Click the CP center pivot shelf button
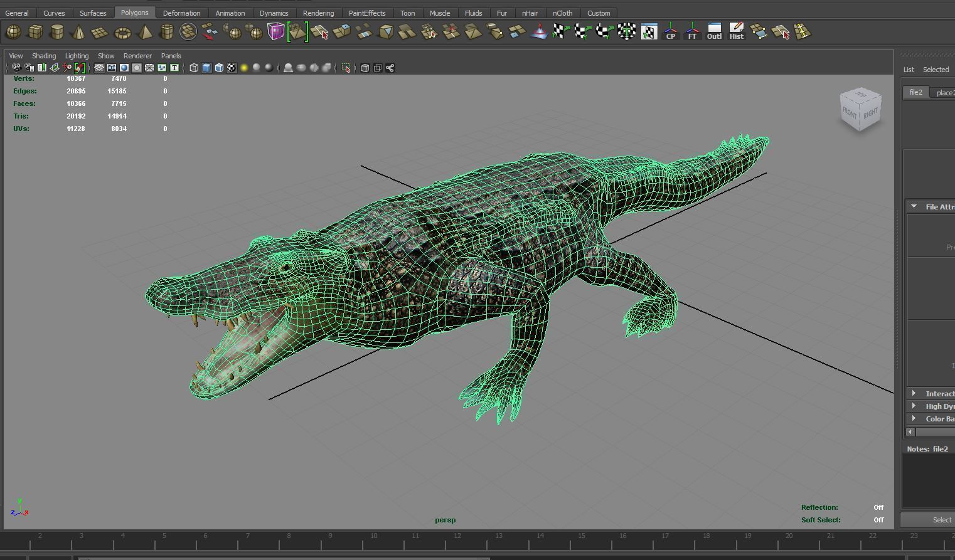 tap(670, 31)
